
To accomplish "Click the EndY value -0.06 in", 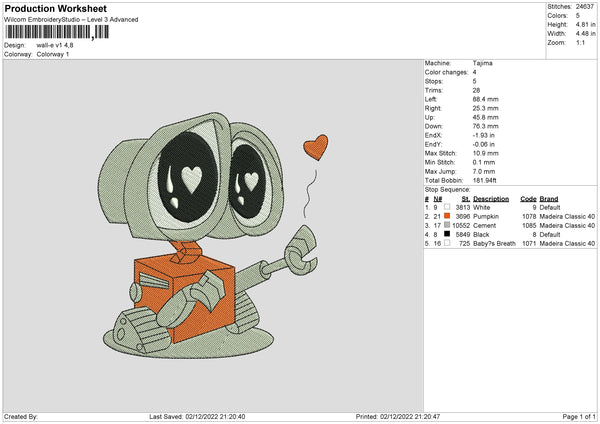I will (x=484, y=144).
